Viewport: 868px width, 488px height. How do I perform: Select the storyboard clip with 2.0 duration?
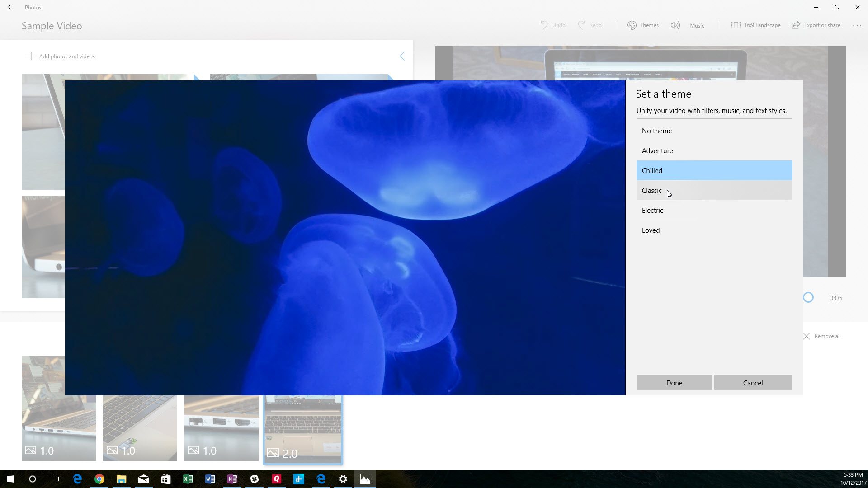[x=303, y=429]
